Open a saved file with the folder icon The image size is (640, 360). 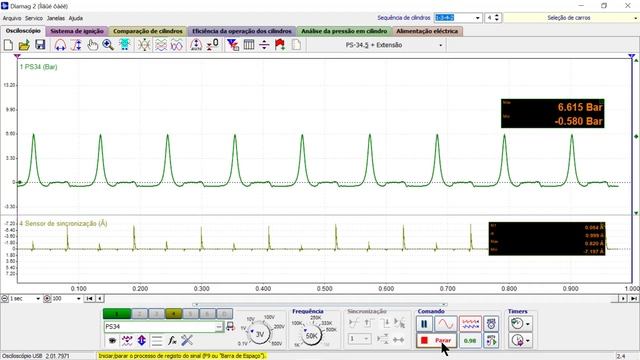click(x=24, y=45)
